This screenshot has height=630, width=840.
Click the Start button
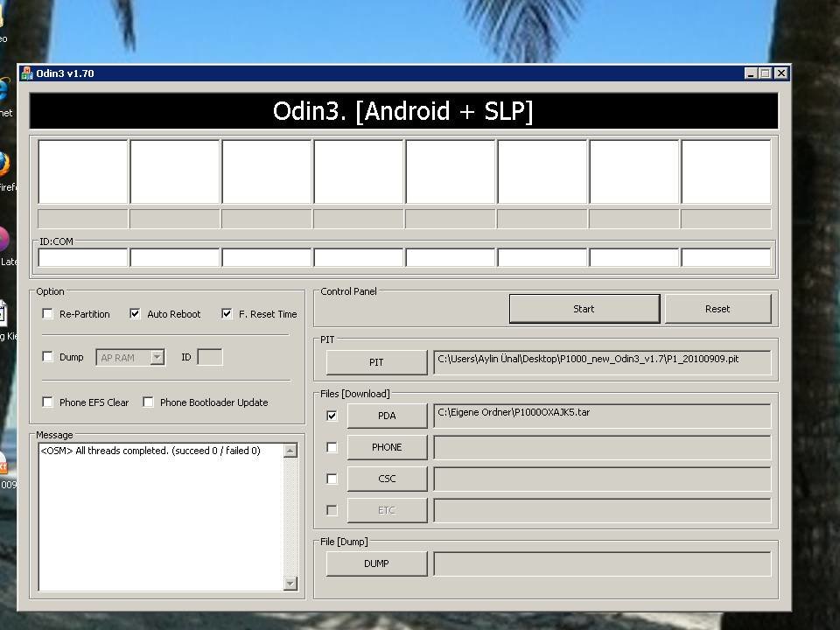click(584, 309)
